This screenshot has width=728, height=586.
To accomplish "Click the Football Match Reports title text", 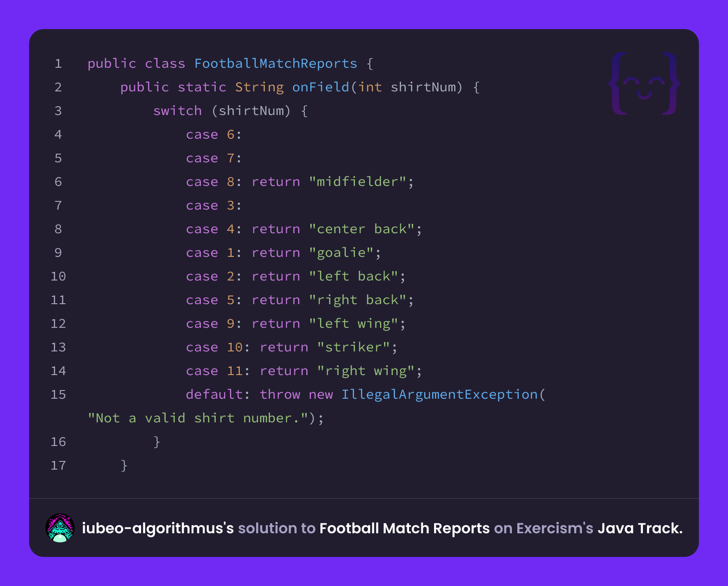I will (404, 528).
